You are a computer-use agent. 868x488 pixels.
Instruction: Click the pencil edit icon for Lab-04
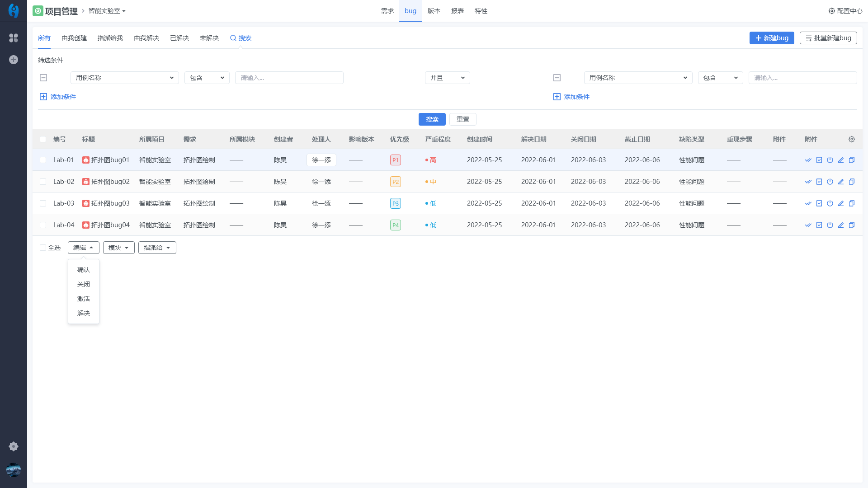point(841,225)
